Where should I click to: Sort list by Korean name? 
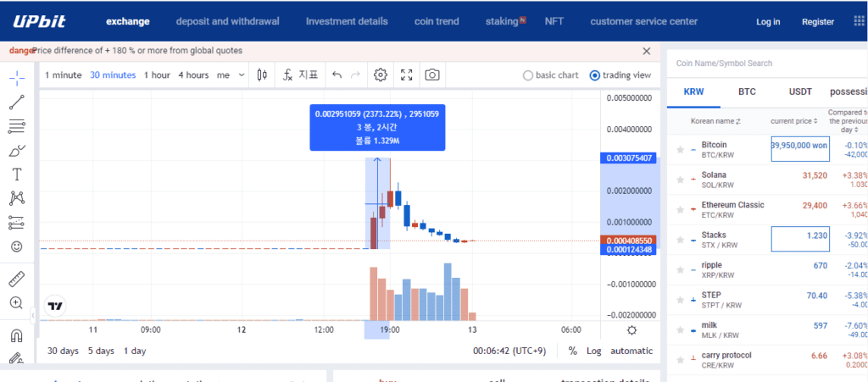point(715,121)
